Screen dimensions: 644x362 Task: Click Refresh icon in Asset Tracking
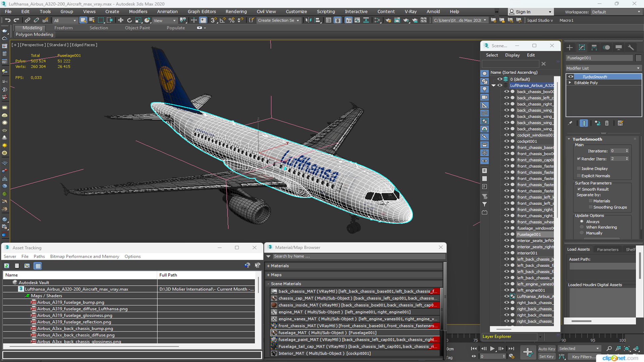[x=7, y=266]
